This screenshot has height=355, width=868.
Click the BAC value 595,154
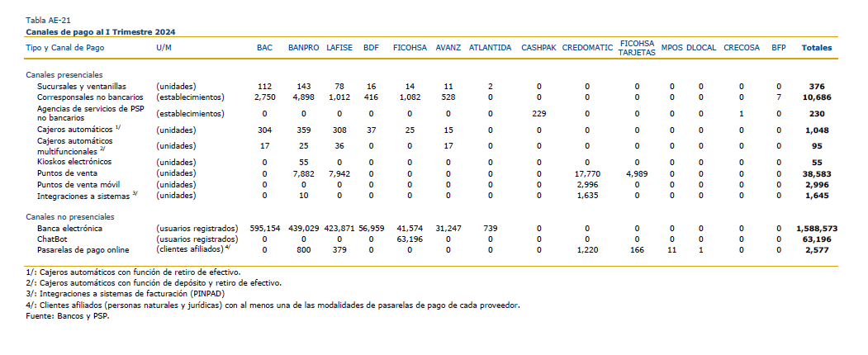pos(264,229)
